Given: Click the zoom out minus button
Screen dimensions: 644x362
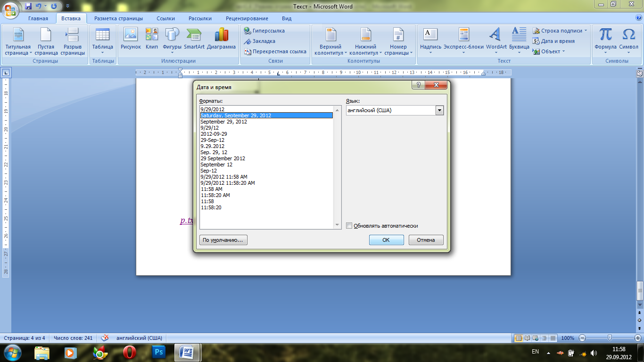Looking at the screenshot, I should [583, 338].
